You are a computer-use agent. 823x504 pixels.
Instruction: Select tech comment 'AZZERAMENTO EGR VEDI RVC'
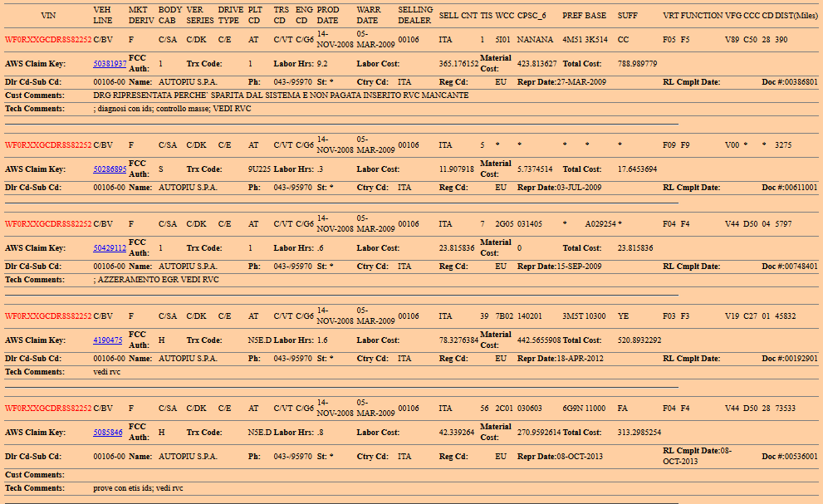tap(157, 280)
